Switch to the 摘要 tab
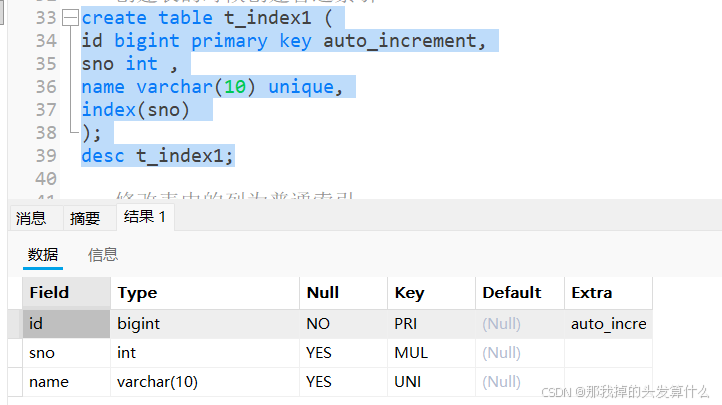The width and height of the screenshot is (722, 405). (85, 218)
